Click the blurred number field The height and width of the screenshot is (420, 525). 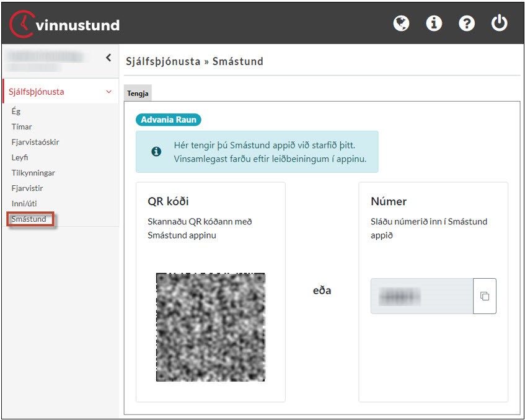tap(422, 296)
